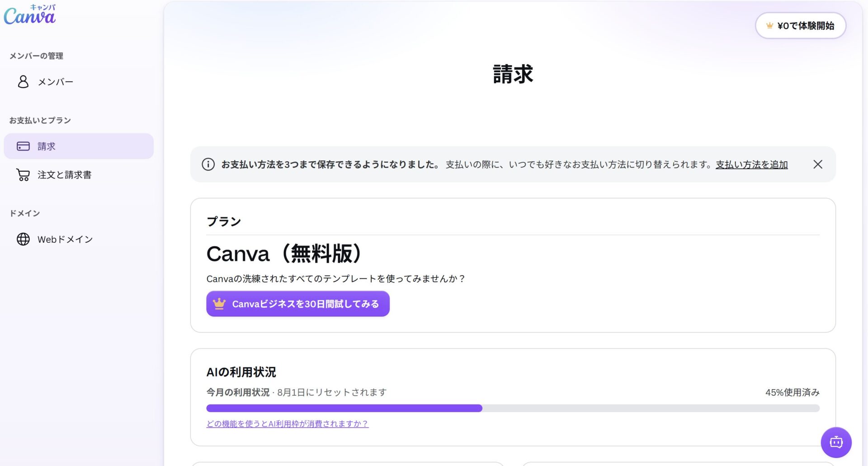Screen dimensions: 868x466
Task: Click the AIの利用状況 heading
Action: (241, 372)
